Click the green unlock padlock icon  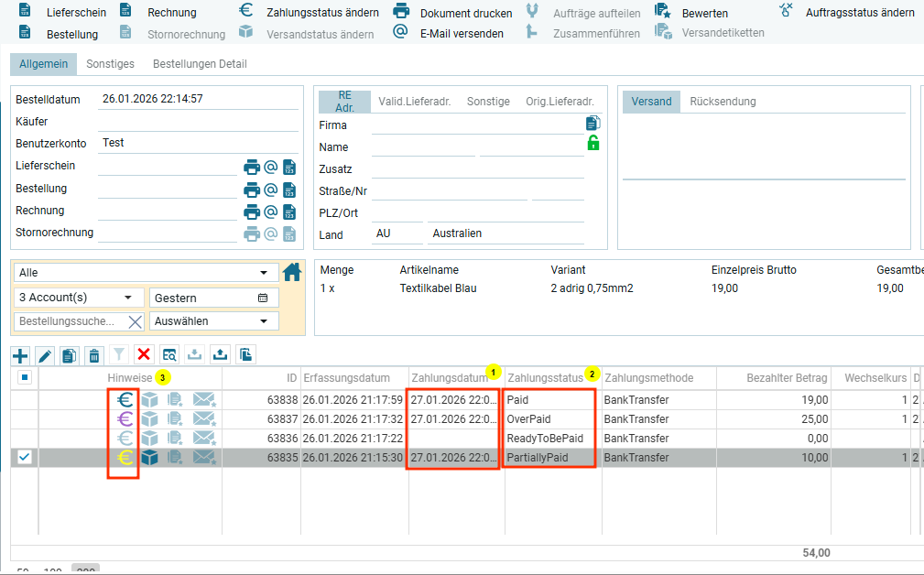593,143
